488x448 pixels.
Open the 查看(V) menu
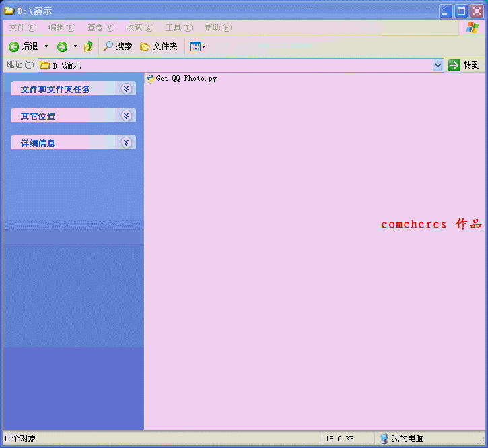101,28
